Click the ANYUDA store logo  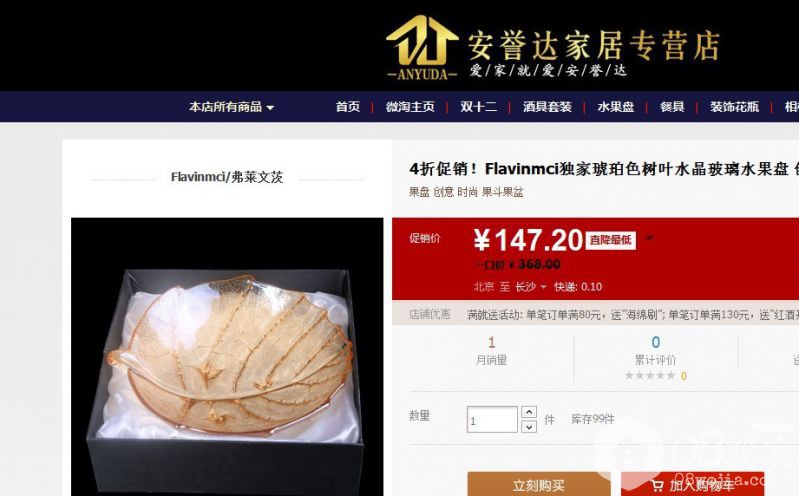[x=422, y=47]
